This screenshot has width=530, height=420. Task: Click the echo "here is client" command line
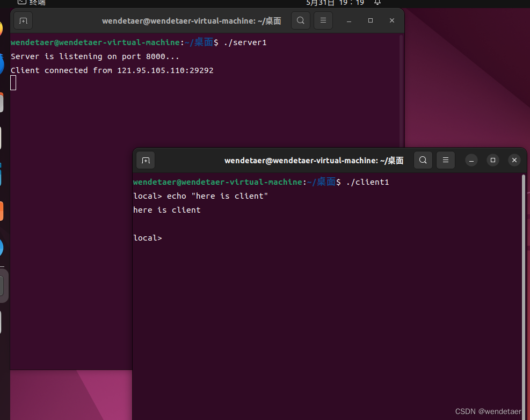(200, 196)
